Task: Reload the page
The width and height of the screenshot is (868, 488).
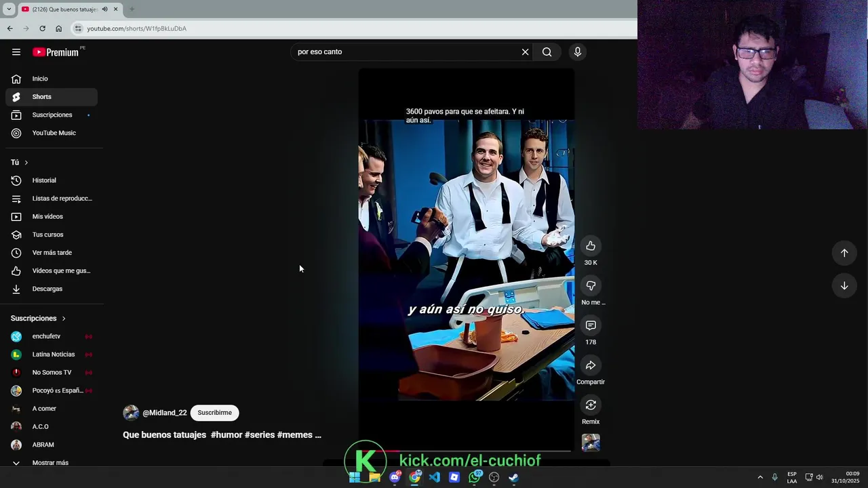Action: click(42, 28)
